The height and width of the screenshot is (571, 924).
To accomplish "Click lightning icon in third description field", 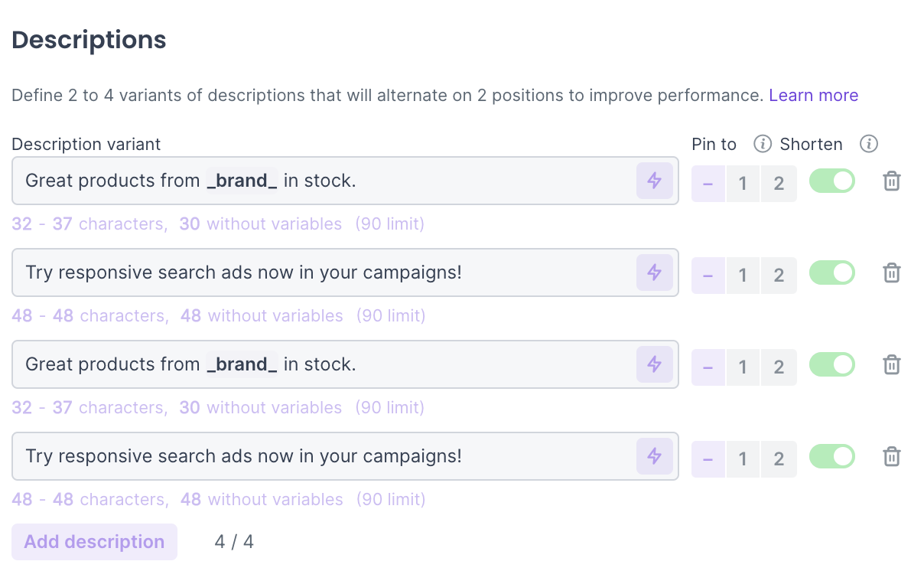I will click(654, 365).
